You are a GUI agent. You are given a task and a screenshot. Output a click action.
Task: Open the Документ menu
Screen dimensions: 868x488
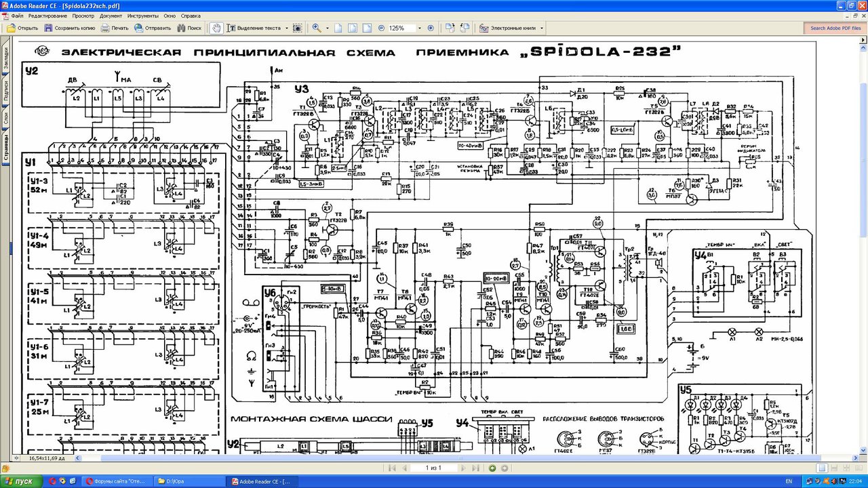click(111, 15)
